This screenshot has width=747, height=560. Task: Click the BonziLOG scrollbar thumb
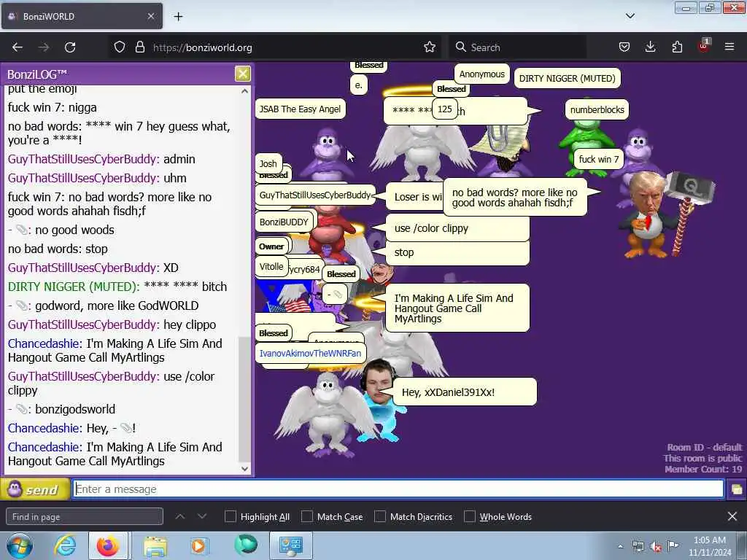coord(244,399)
